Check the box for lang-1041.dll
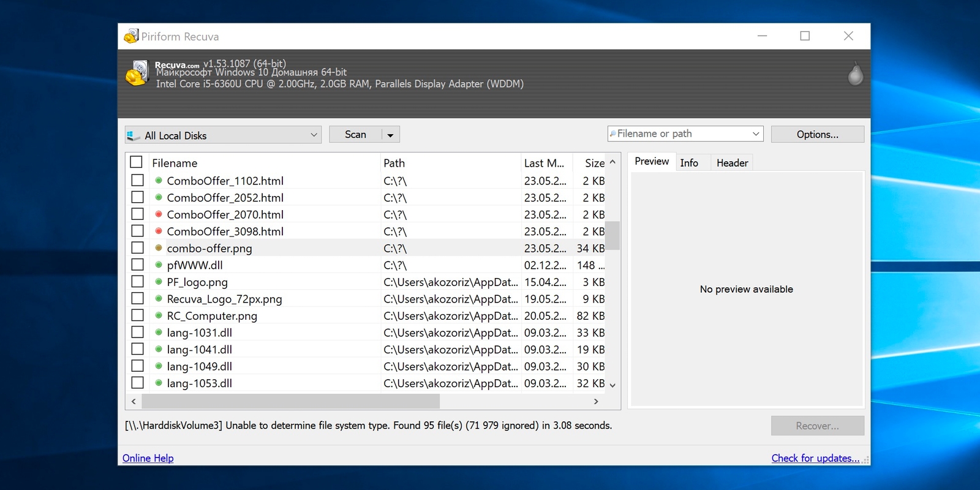 pyautogui.click(x=138, y=349)
